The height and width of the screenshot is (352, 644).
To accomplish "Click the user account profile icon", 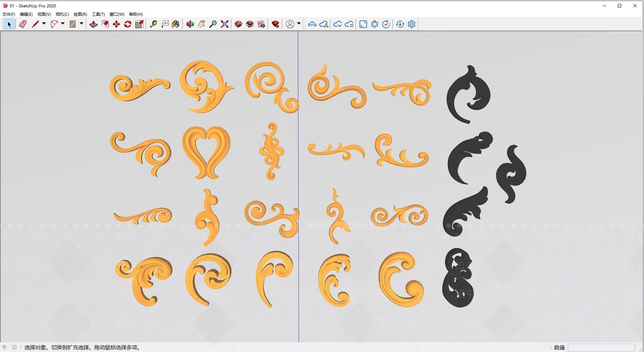I will coord(290,24).
